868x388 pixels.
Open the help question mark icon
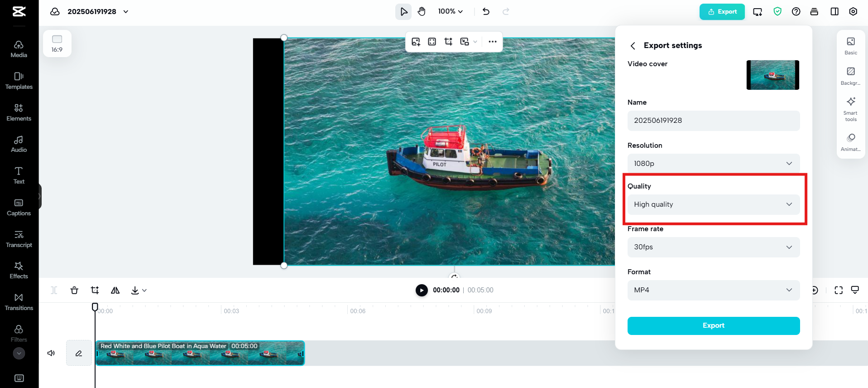click(796, 11)
